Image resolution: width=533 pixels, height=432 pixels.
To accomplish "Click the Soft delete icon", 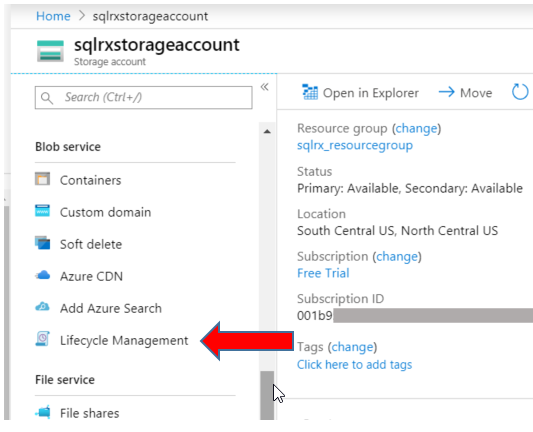I will [x=42, y=243].
